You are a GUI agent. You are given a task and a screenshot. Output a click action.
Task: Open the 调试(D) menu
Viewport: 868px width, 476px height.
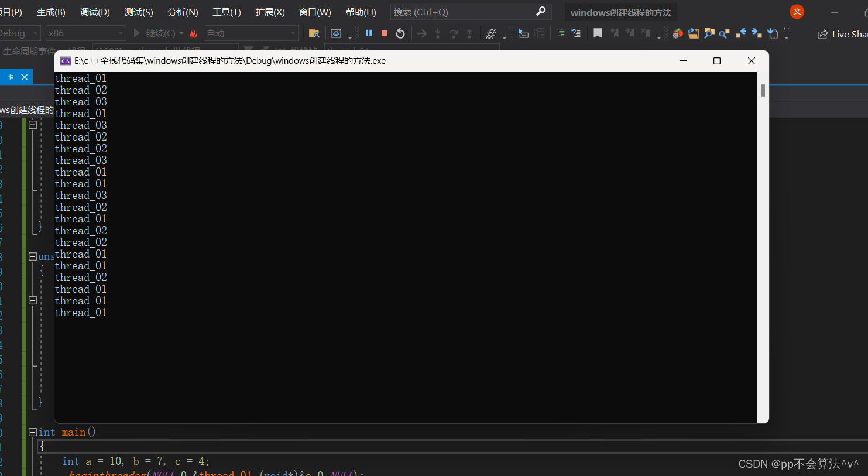click(95, 12)
